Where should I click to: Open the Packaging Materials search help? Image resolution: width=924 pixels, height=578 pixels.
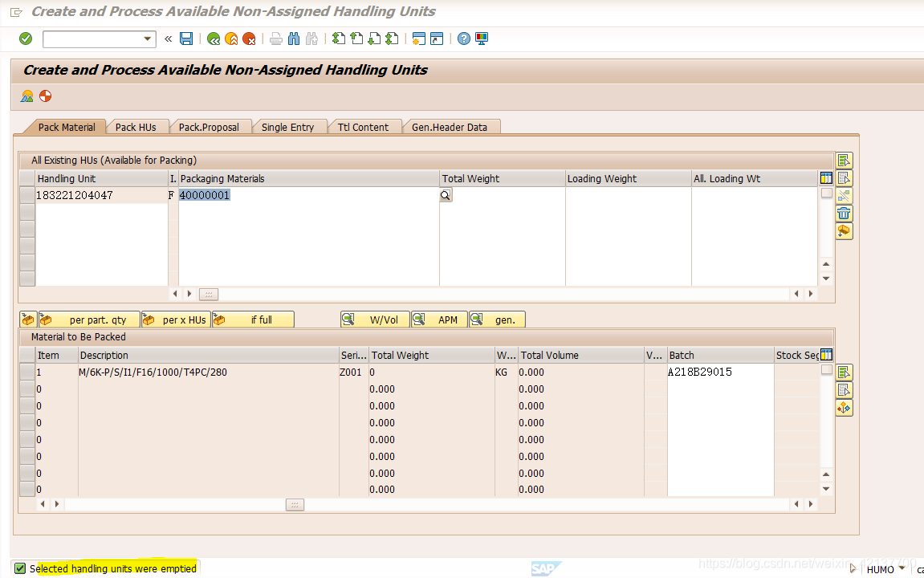tap(446, 194)
